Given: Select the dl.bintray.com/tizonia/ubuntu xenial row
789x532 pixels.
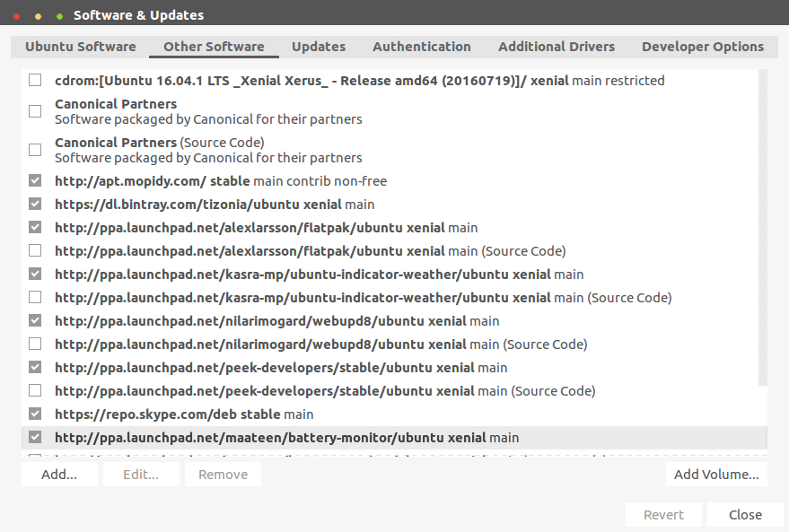Looking at the screenshot, I should (215, 205).
